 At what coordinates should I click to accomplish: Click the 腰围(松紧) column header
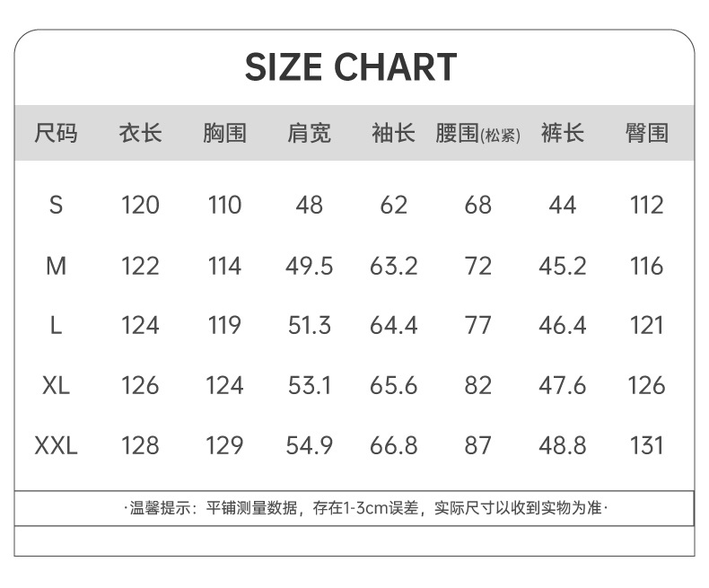[477, 135]
